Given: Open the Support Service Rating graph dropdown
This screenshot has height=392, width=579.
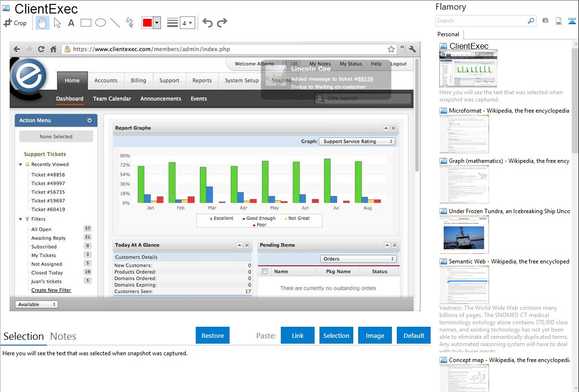Looking at the screenshot, I should [x=357, y=141].
